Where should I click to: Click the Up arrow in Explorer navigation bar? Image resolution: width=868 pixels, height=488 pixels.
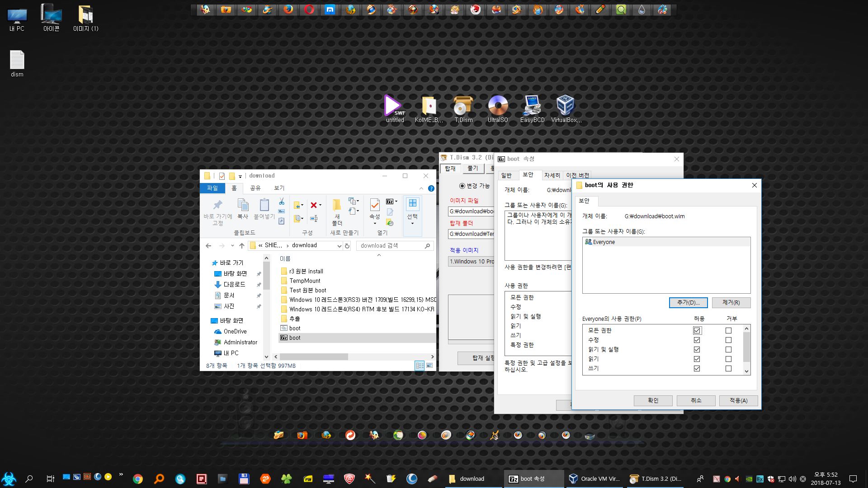242,246
